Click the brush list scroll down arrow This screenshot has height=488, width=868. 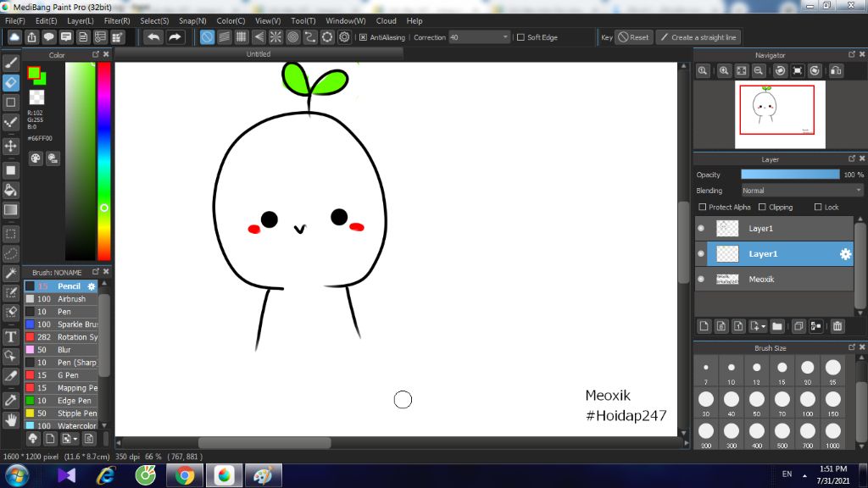[104, 425]
